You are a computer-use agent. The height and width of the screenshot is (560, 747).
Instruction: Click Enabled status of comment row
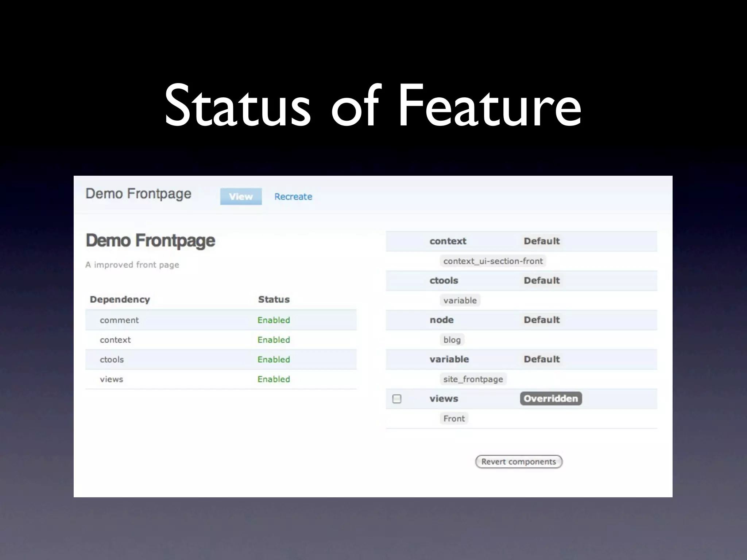click(x=274, y=320)
